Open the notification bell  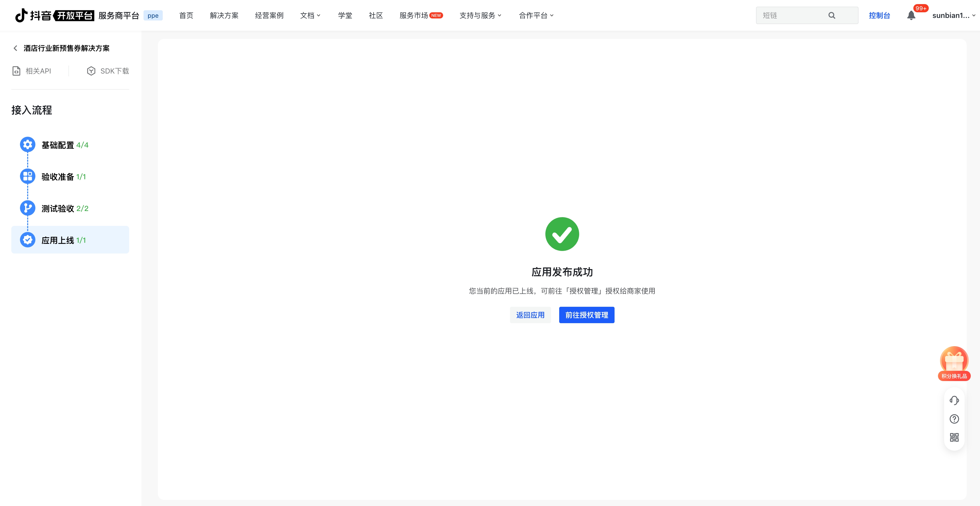[911, 16]
